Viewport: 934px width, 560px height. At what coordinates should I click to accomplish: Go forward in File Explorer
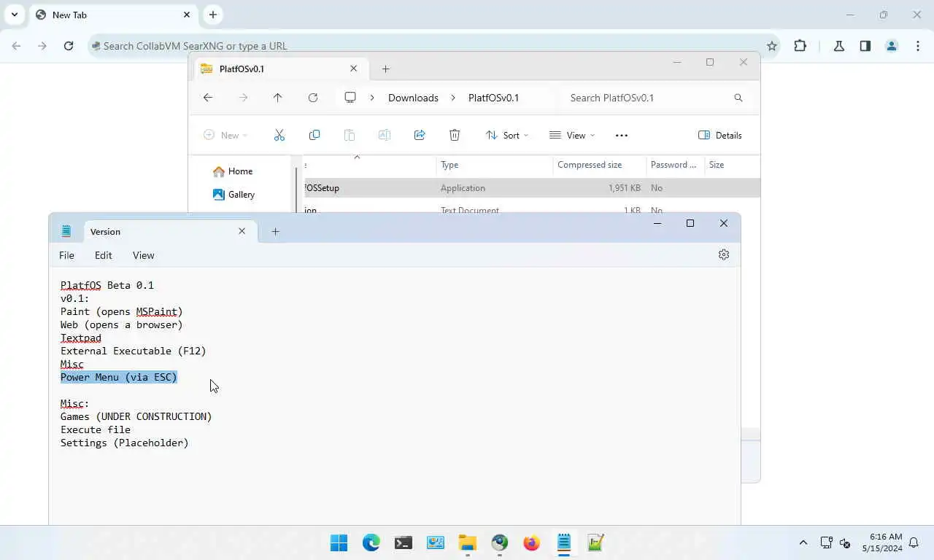[x=243, y=98]
